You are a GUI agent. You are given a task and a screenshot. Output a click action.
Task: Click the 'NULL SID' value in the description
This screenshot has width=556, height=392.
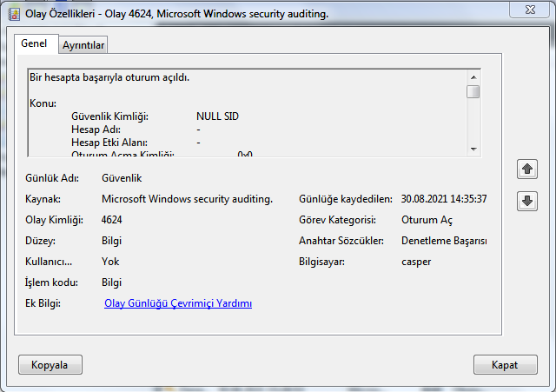(217, 116)
